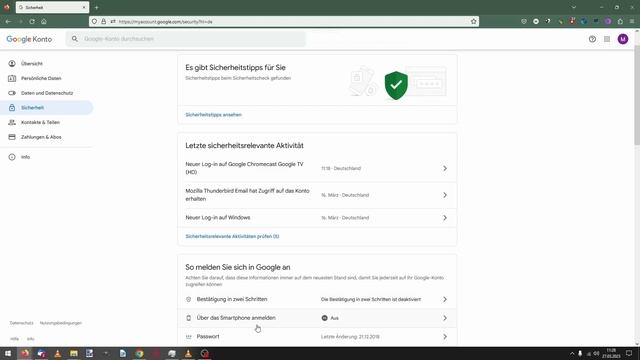This screenshot has height=360, width=640.
Task: Open the notification center in the taskbar
Action: [629, 353]
